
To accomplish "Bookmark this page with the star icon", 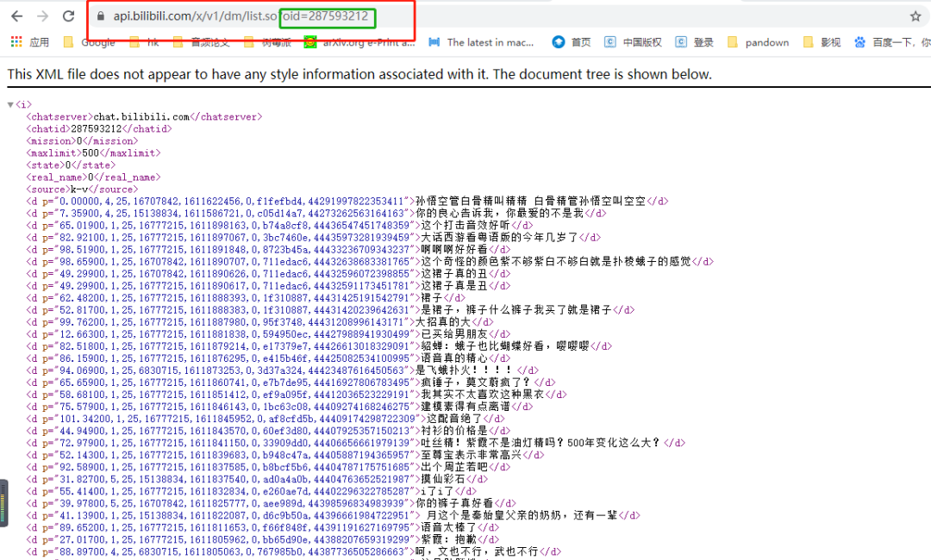I will 915,16.
